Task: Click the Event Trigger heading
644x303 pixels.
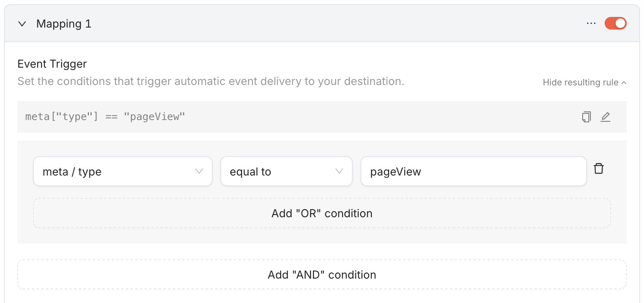Action: click(x=52, y=64)
